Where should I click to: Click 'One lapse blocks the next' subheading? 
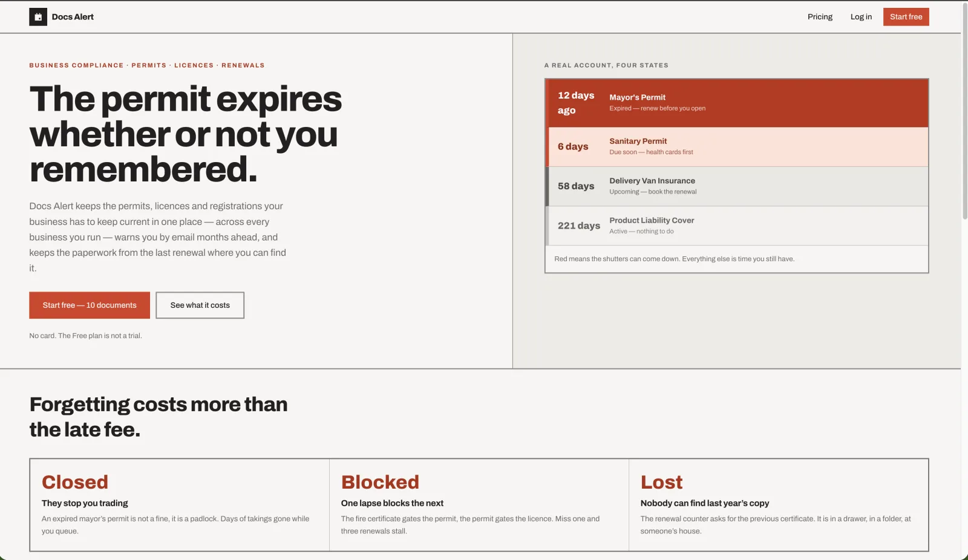(392, 503)
